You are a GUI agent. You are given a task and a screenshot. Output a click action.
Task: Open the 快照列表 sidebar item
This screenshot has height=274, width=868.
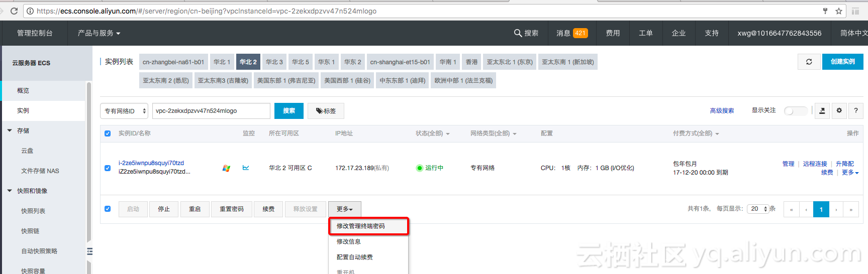(33, 211)
